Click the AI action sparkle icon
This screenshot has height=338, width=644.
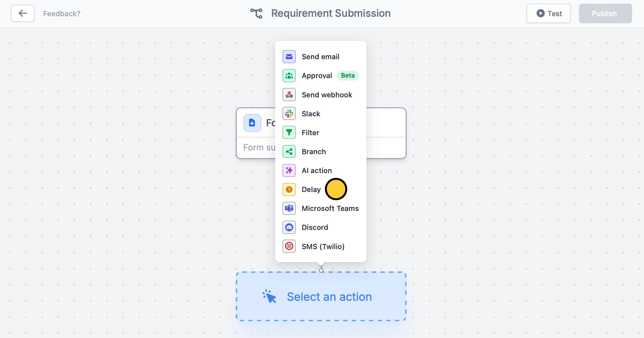[x=289, y=170]
